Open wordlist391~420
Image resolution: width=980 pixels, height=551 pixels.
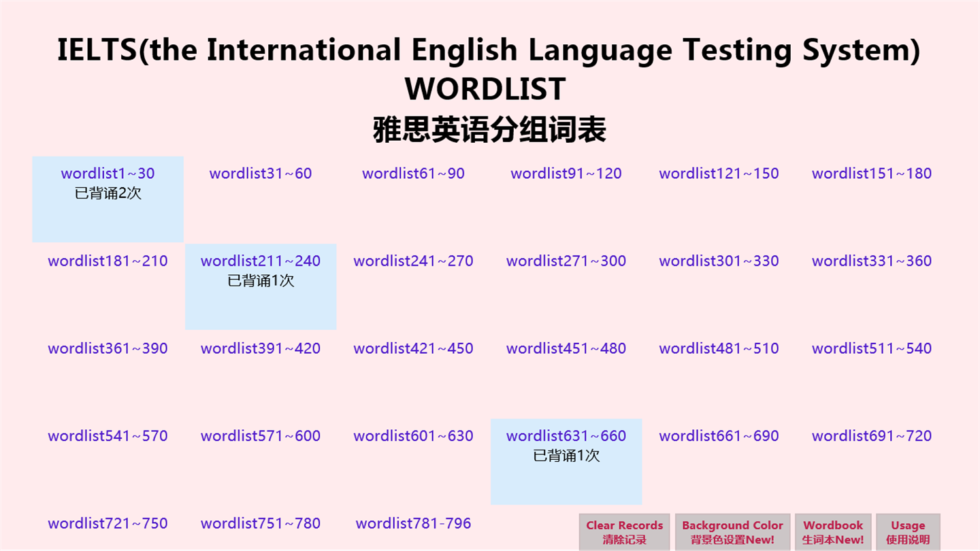tap(261, 349)
